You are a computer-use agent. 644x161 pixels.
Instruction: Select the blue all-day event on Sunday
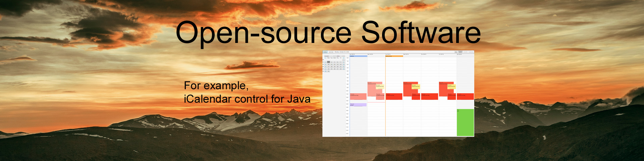(358, 56)
